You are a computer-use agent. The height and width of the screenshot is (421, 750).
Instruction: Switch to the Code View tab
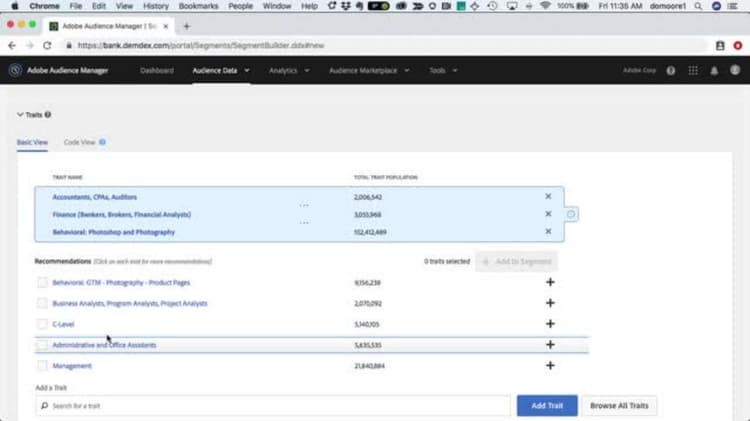79,142
